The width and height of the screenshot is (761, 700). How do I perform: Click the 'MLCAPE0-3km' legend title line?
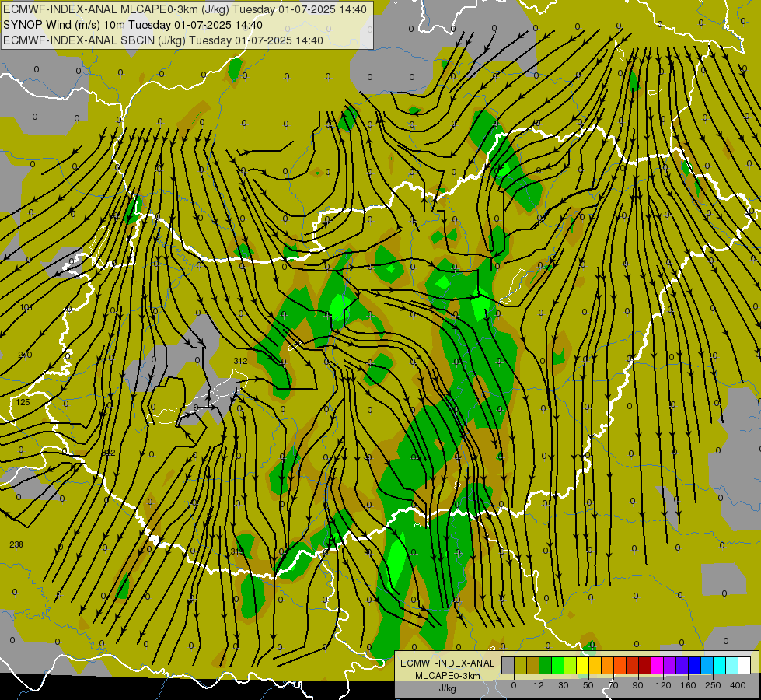coord(448,676)
